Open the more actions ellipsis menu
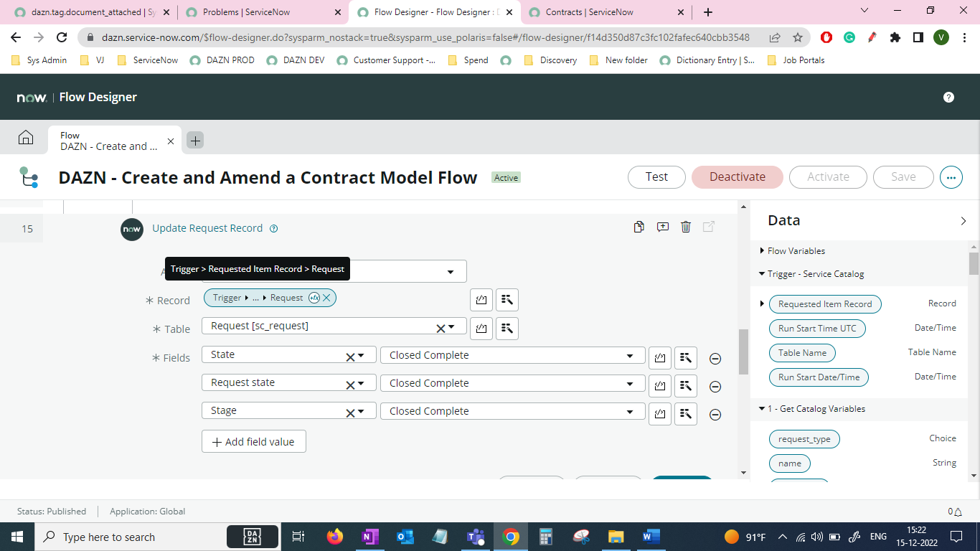 (951, 177)
